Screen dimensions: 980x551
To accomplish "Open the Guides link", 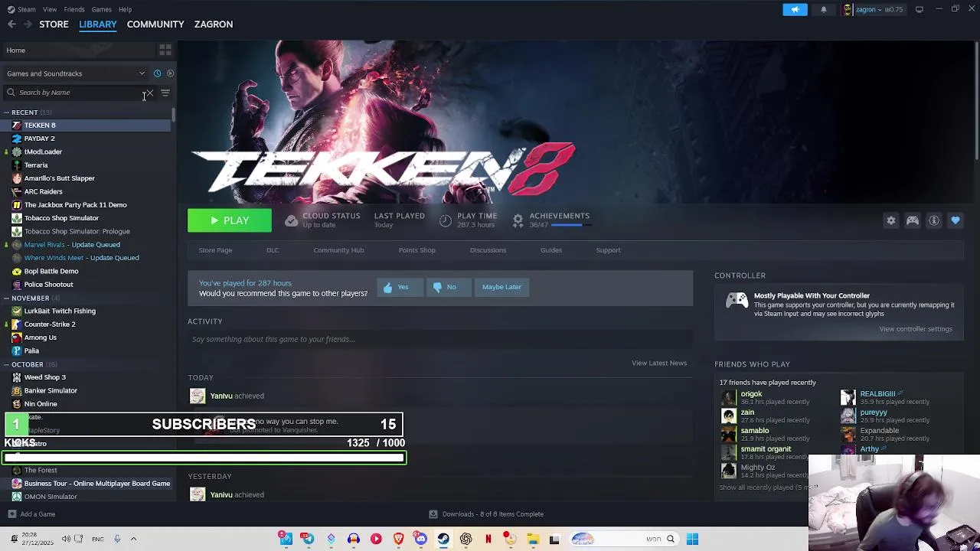I will click(551, 250).
